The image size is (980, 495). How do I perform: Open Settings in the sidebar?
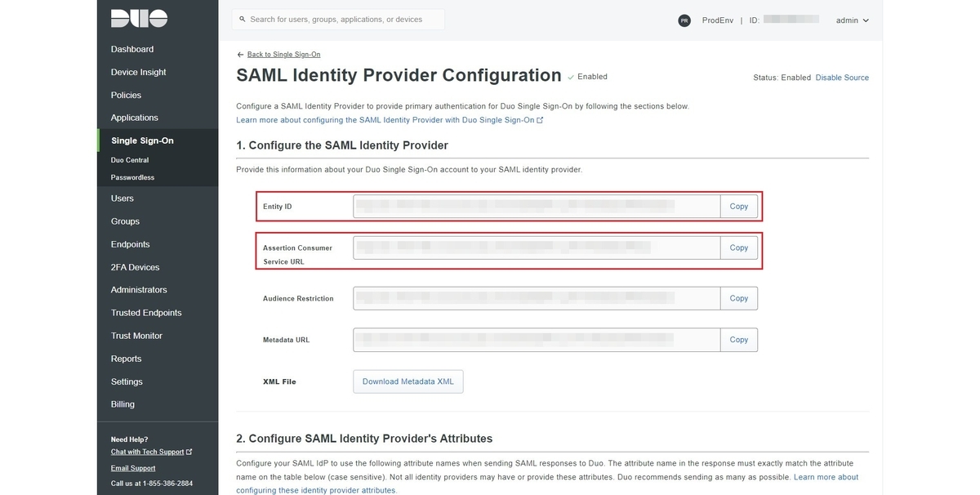click(x=127, y=381)
